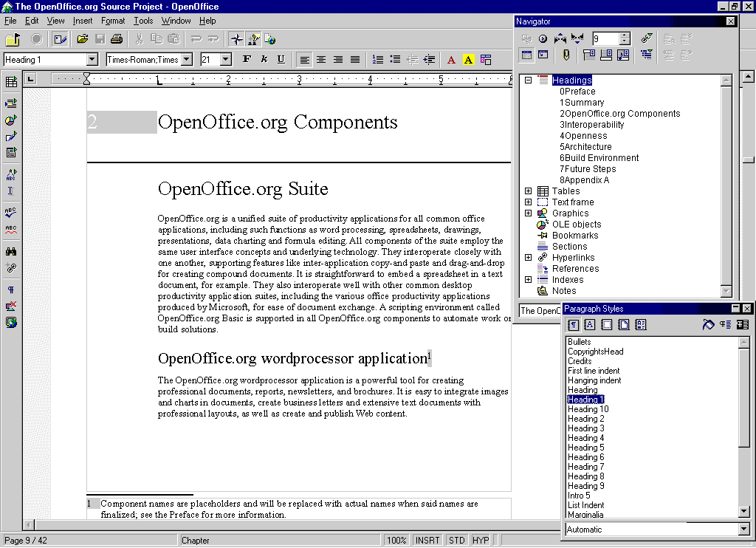This screenshot has width=756, height=548.
Task: Center the paragraph text
Action: tap(321, 59)
